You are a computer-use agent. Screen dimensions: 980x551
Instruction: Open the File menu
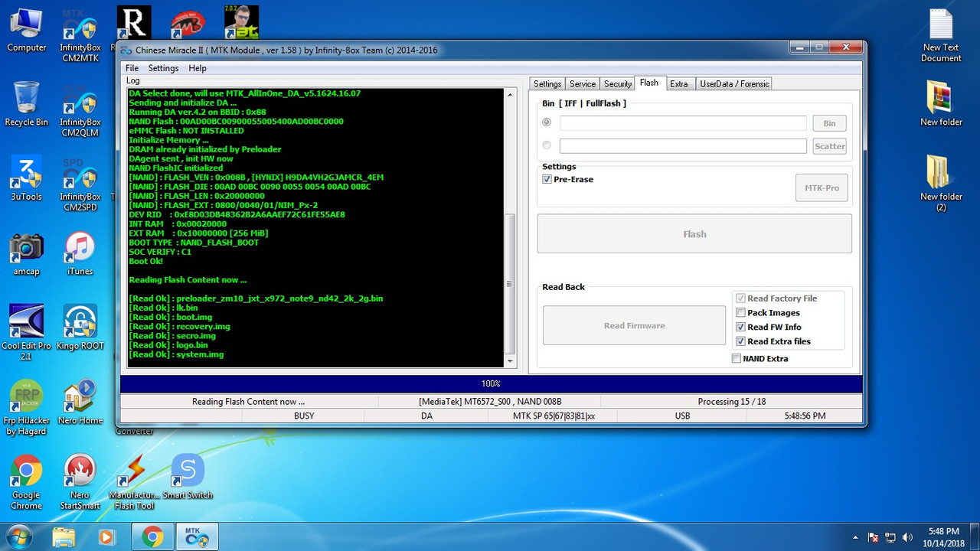132,68
